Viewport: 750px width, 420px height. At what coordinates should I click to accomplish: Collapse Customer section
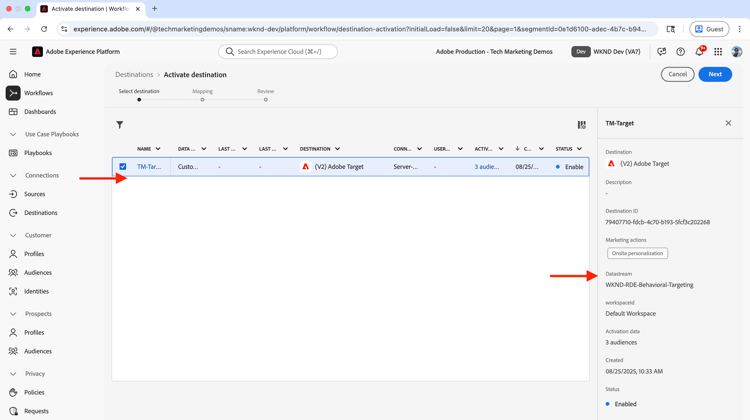click(x=13, y=235)
